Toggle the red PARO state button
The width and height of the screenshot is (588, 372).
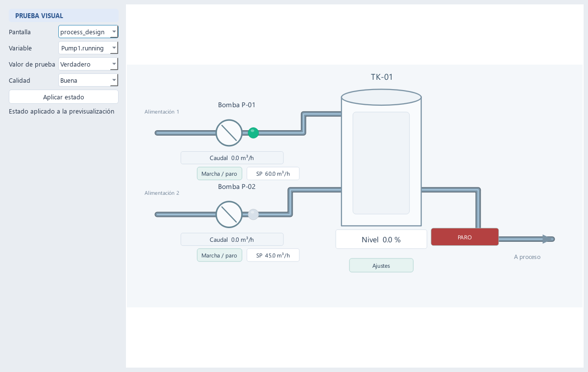click(x=465, y=237)
